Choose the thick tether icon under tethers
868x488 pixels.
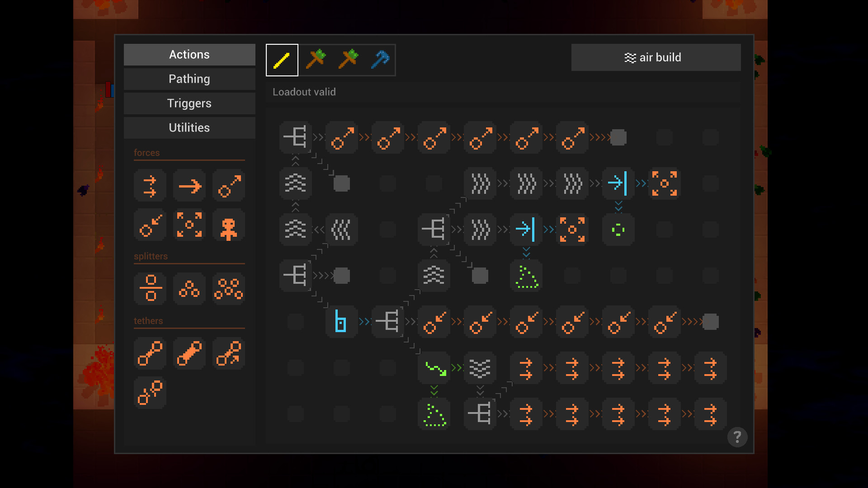point(189,354)
